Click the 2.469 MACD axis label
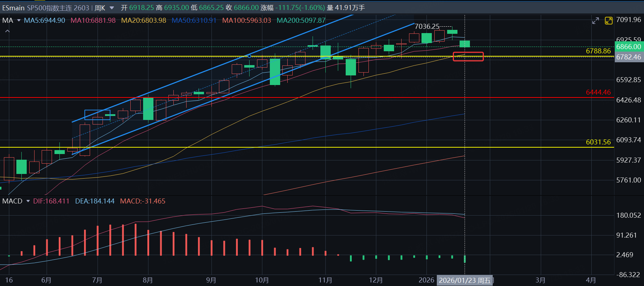The height and width of the screenshot is (286, 644). pyautogui.click(x=625, y=255)
